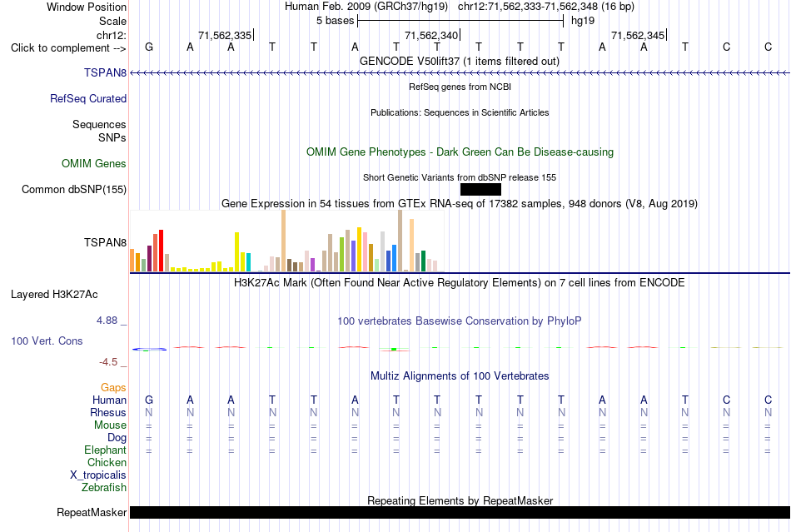Click the blue PhyloP conservation ellipse
Screen dimensions: 791x532
(x=149, y=349)
